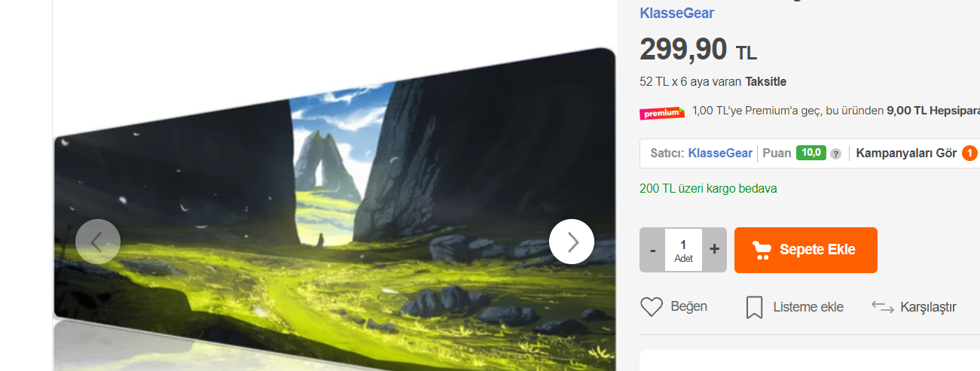Click the orange campaign count badge
Screen dimensions: 980x371
click(969, 154)
